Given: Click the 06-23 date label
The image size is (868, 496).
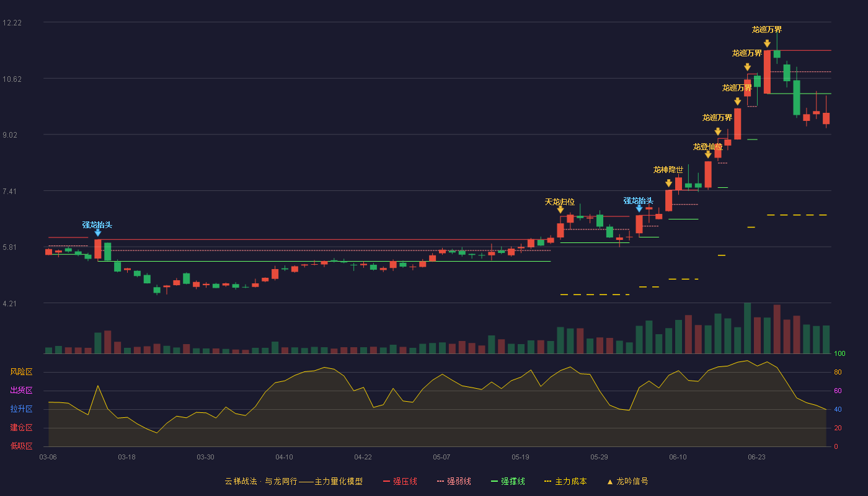Looking at the screenshot, I should (x=756, y=457).
